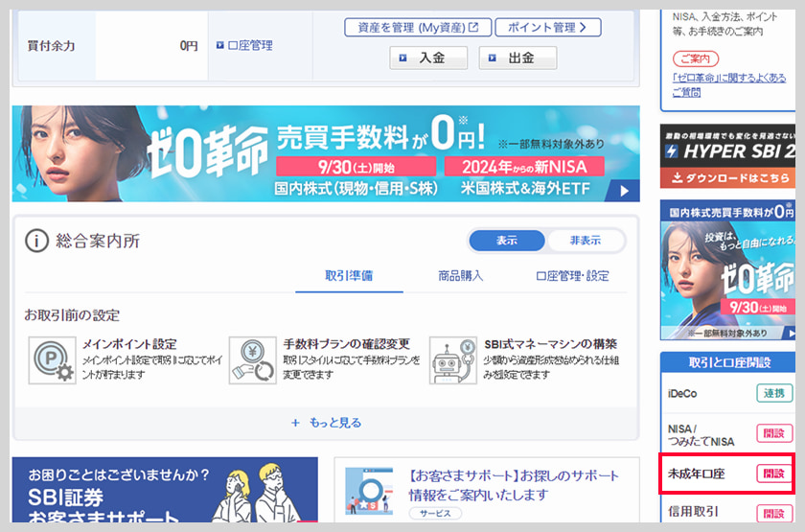Open メインポイント設定 heading link
This screenshot has width=805, height=532.
coord(129,344)
